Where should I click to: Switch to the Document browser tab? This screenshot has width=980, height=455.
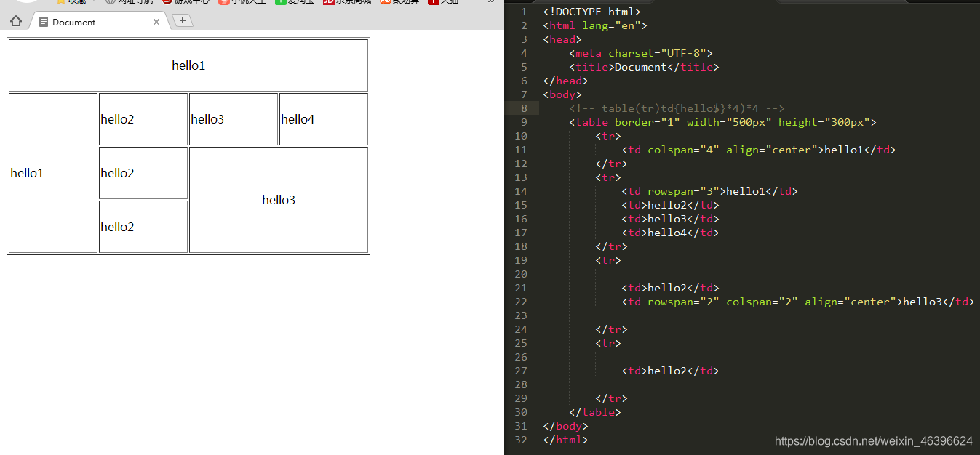pyautogui.click(x=99, y=22)
